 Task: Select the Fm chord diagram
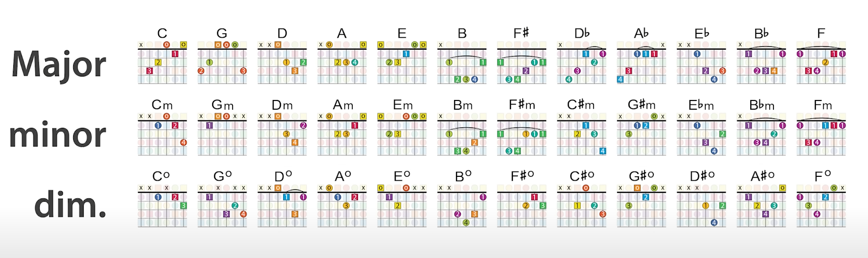[x=821, y=135]
